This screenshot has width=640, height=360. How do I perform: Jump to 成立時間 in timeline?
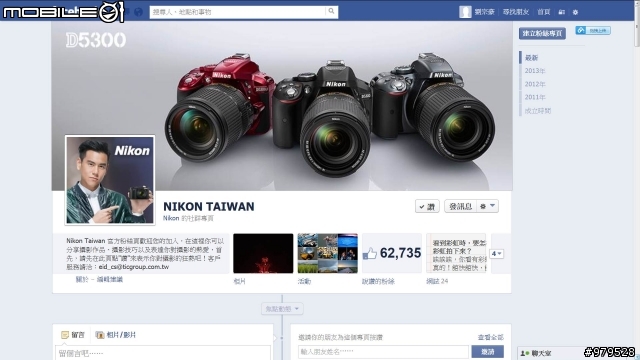pyautogui.click(x=538, y=111)
